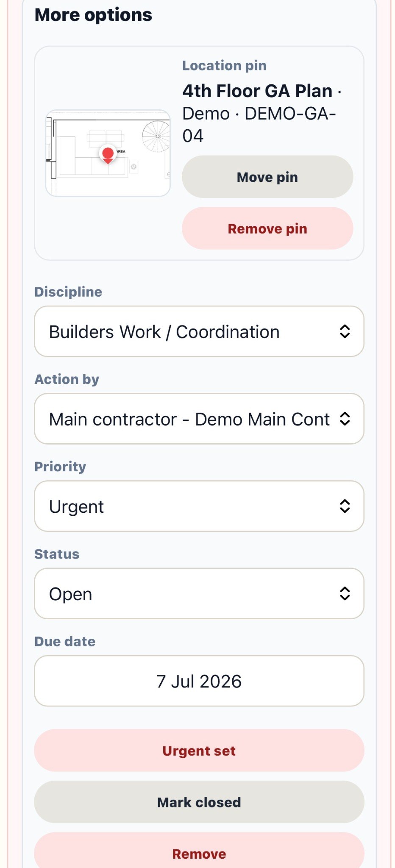The image size is (395, 868).
Task: Click the 4th Floor GA Plan title text
Action: (257, 91)
